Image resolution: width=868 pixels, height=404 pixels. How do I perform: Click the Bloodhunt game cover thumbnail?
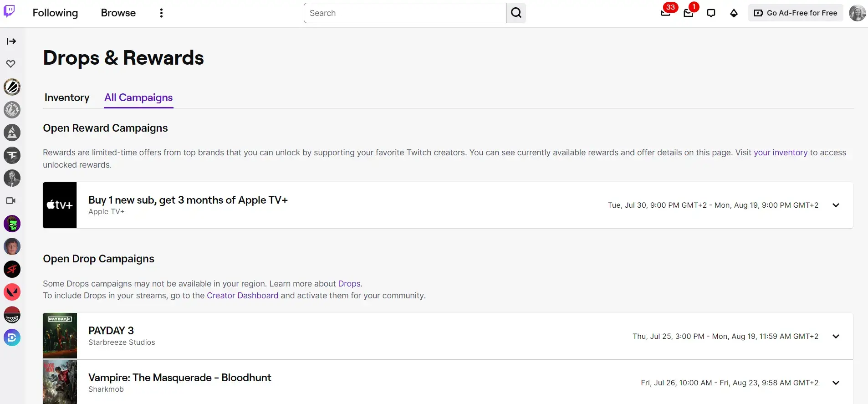(x=60, y=382)
